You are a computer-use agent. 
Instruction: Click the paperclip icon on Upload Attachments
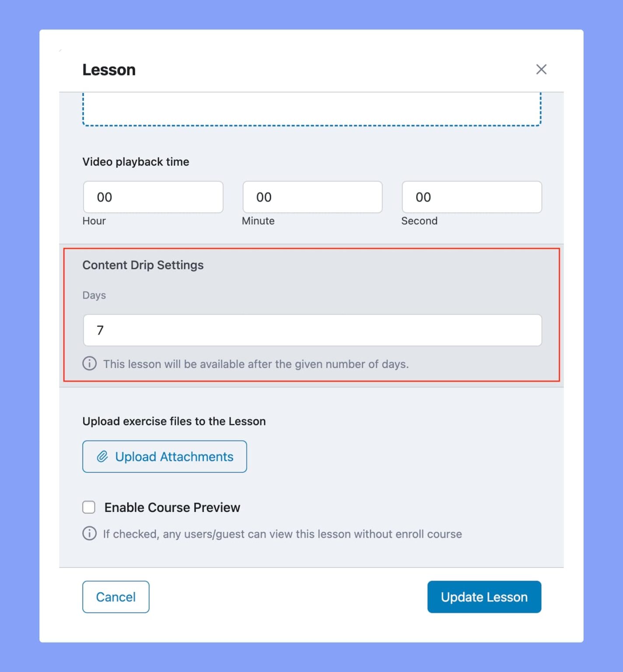pos(102,456)
